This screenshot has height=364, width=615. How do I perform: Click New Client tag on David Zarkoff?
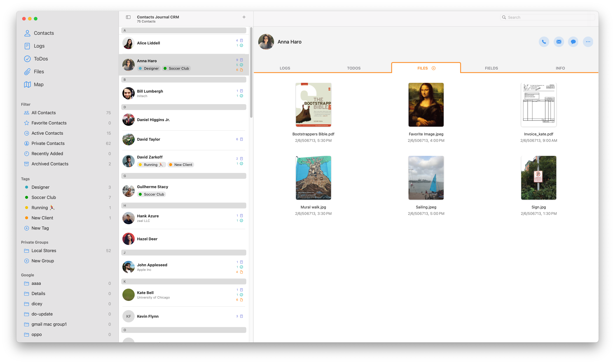point(181,165)
